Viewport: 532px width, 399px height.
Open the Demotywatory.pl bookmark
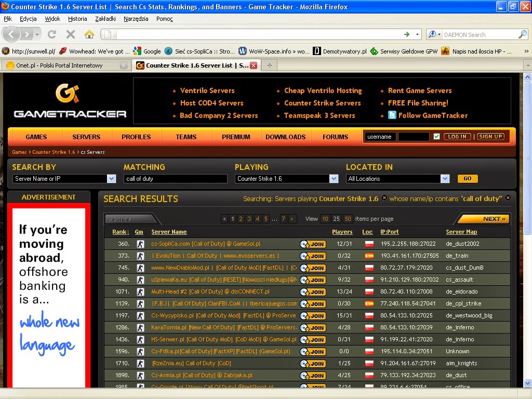click(340, 51)
